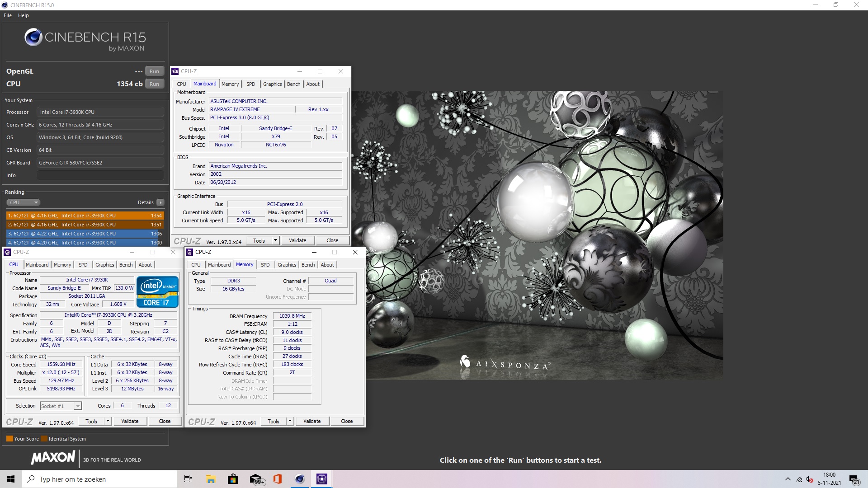Open SPD tab in Mainboard CPU-Z window
The image size is (868, 488).
click(x=250, y=84)
